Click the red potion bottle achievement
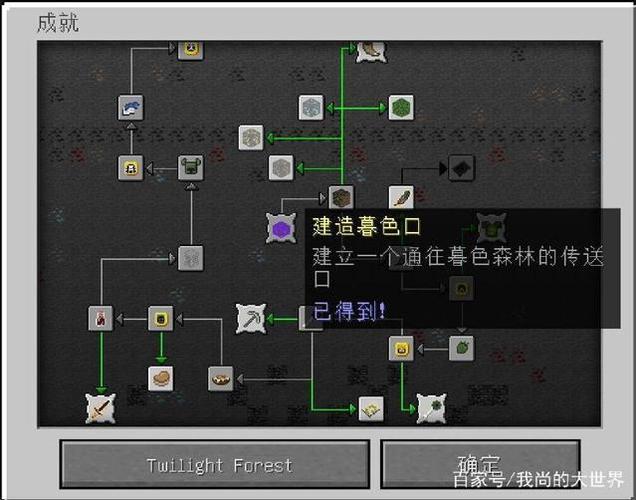 [101, 319]
